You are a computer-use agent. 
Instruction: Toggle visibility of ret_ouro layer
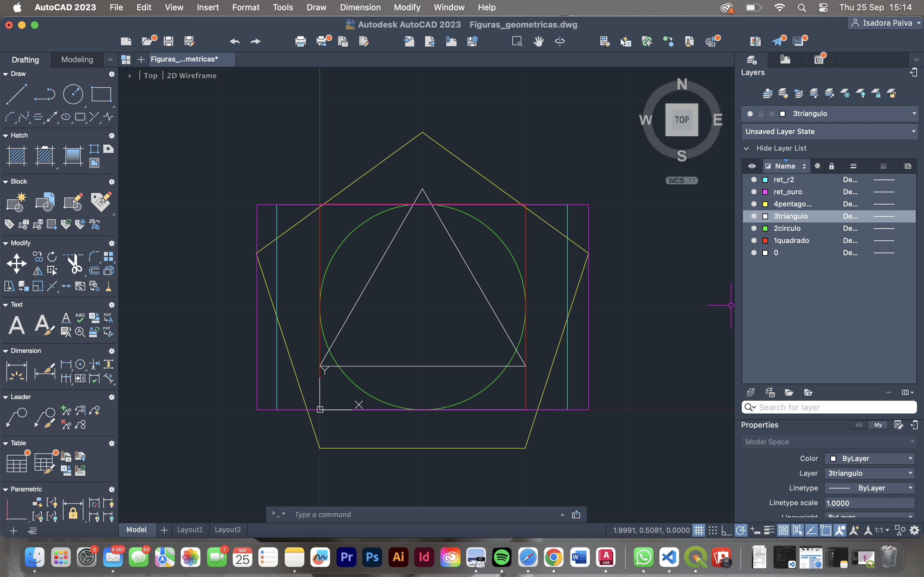coord(754,192)
